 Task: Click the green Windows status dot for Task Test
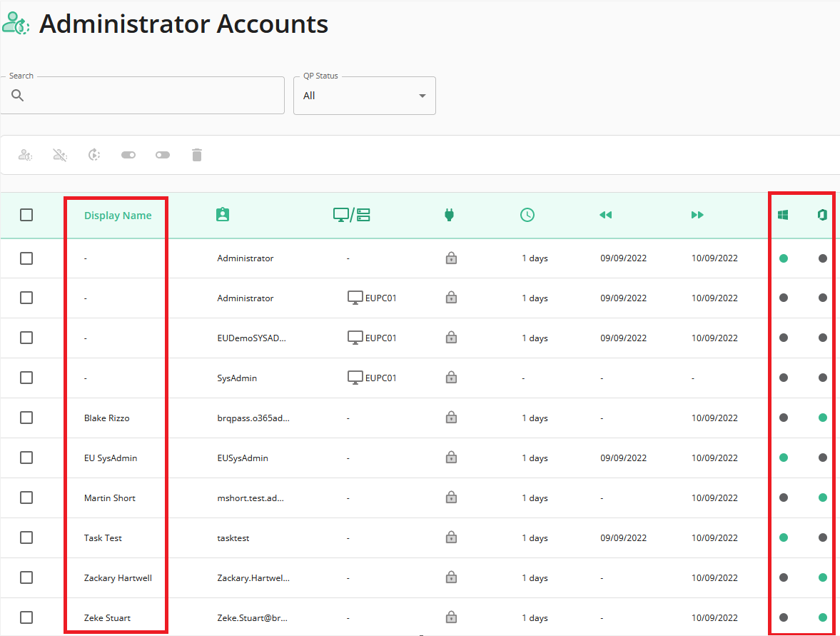pos(783,537)
